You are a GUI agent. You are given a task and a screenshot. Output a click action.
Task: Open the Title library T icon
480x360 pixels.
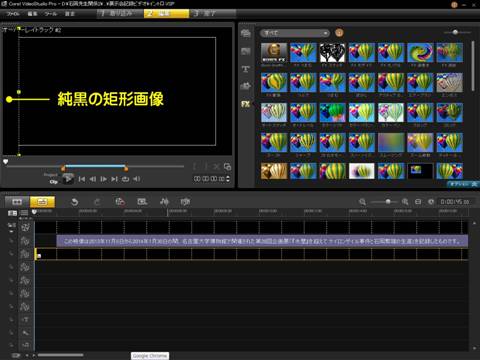point(246,69)
